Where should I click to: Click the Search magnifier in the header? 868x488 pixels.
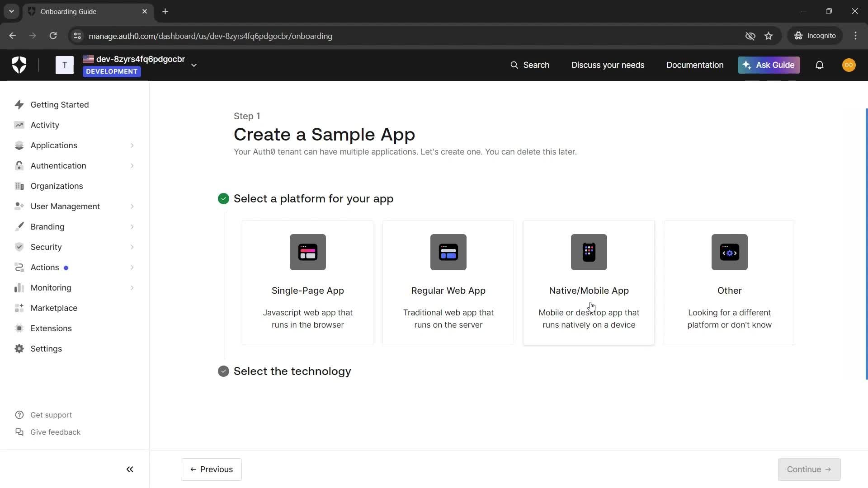[514, 65]
